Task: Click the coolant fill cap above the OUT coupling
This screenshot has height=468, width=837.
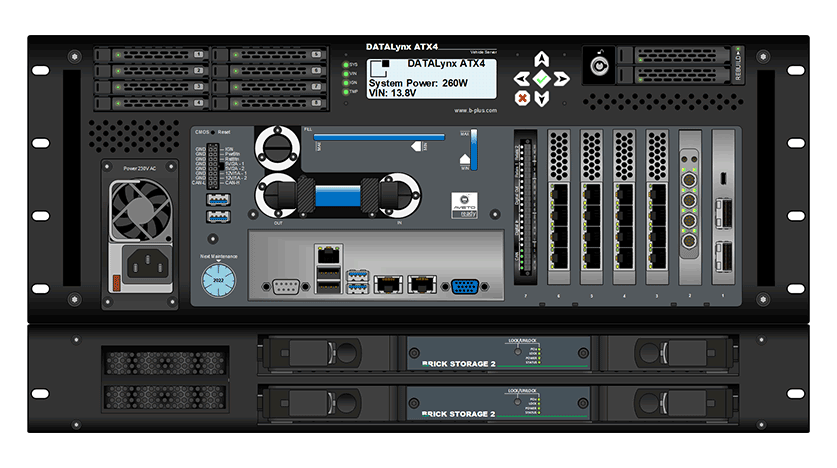Action: tap(278, 148)
